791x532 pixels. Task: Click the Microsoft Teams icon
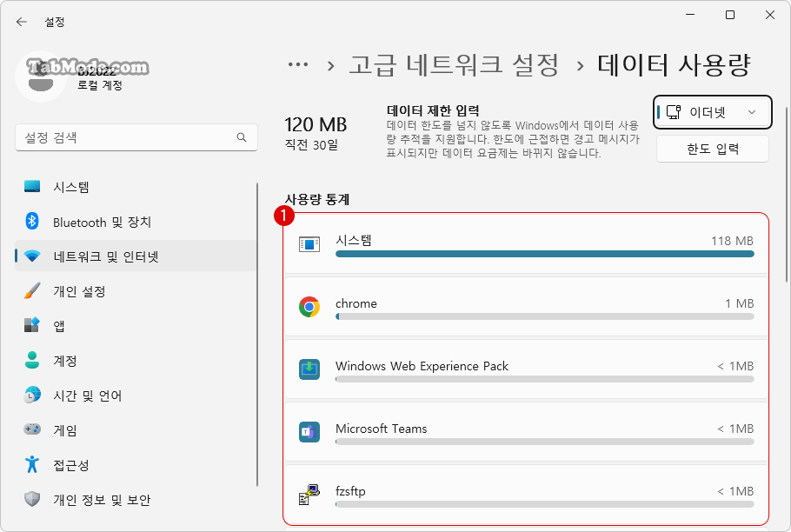click(x=309, y=432)
